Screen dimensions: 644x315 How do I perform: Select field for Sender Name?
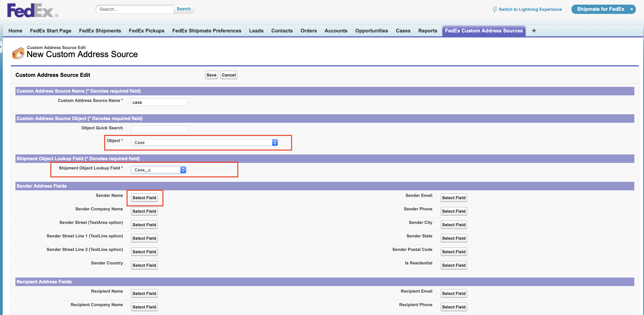click(144, 198)
